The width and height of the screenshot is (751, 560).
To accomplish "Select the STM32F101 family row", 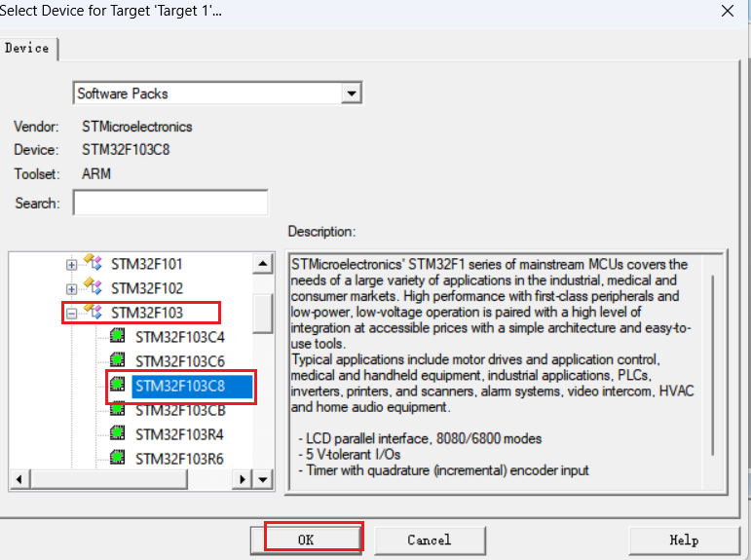I will 146,264.
